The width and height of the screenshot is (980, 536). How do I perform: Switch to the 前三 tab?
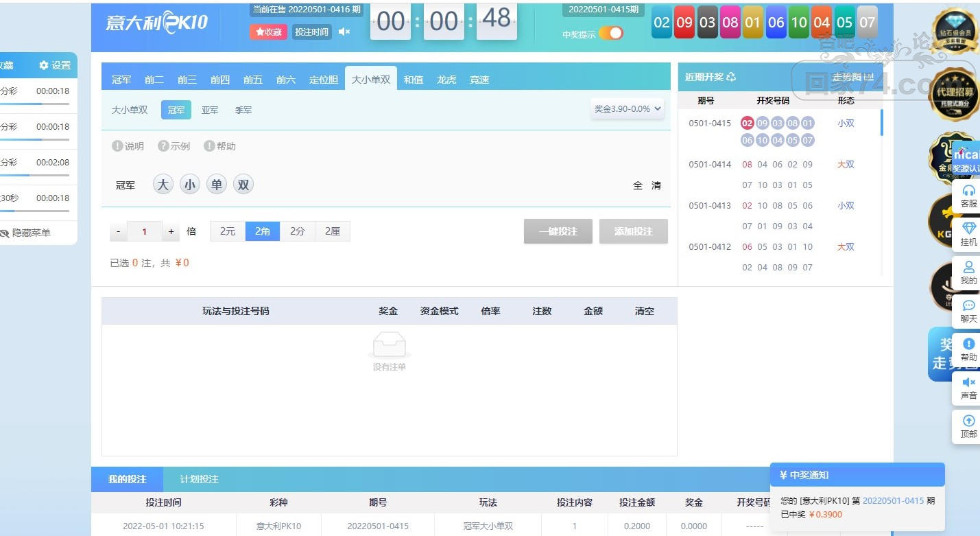[x=187, y=80]
